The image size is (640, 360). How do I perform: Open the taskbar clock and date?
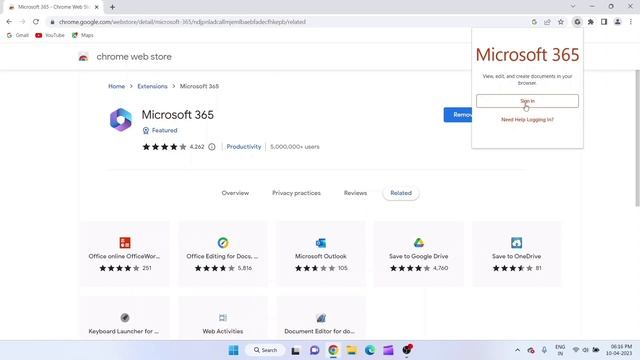(619, 350)
